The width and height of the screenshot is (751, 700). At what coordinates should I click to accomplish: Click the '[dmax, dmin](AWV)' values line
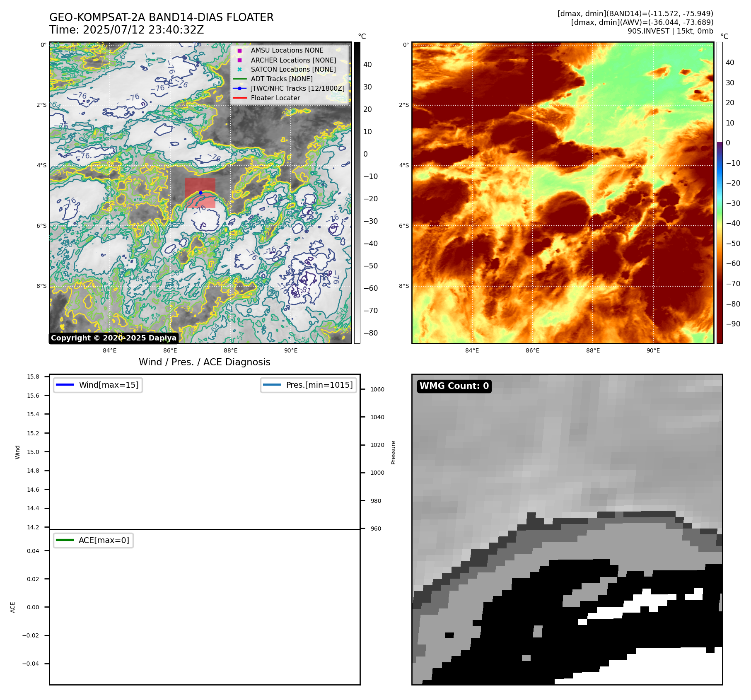tap(642, 22)
